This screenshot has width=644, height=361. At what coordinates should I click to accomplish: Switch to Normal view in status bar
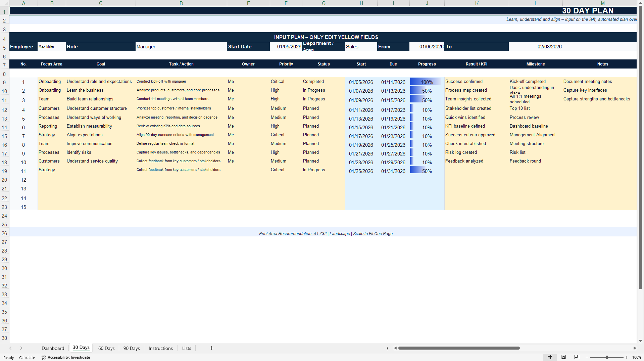[x=550, y=357]
